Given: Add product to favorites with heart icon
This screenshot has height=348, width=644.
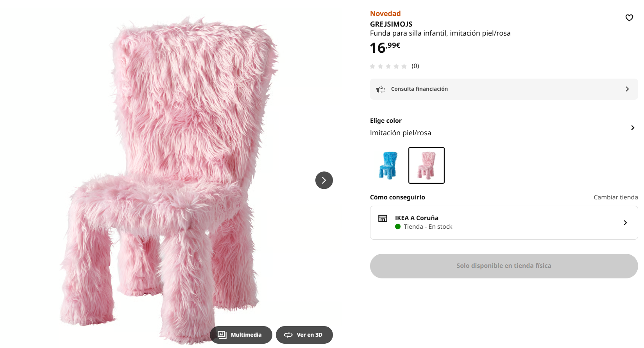Looking at the screenshot, I should point(629,18).
